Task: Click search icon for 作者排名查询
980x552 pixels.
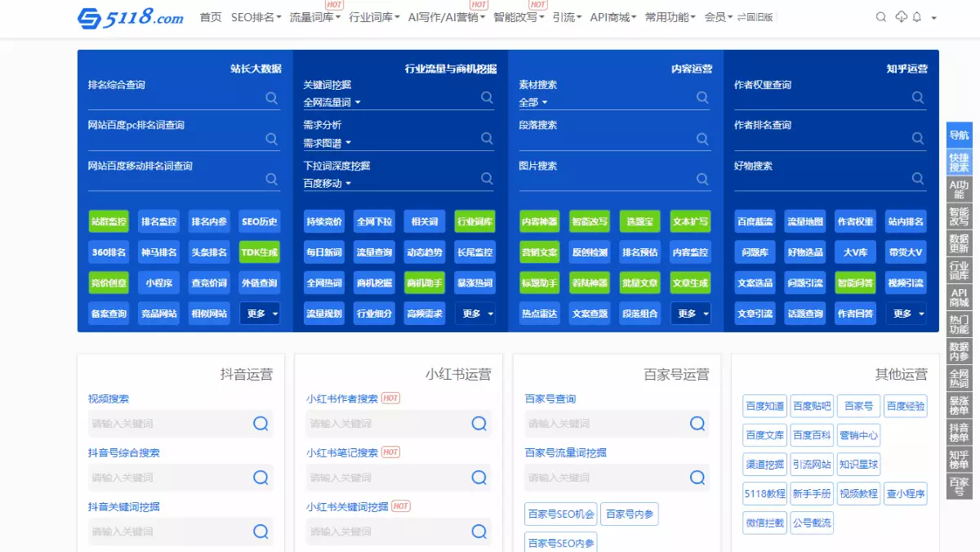Action: [x=918, y=139]
